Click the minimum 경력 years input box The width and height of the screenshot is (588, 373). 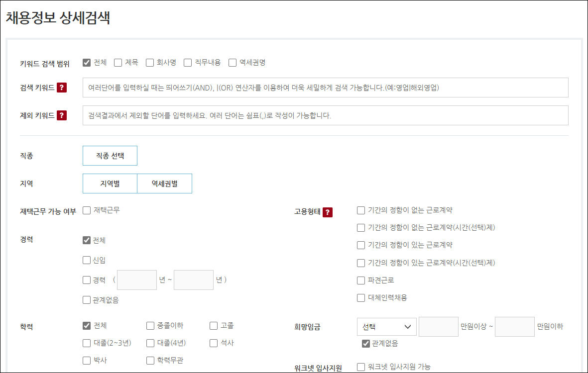137,280
